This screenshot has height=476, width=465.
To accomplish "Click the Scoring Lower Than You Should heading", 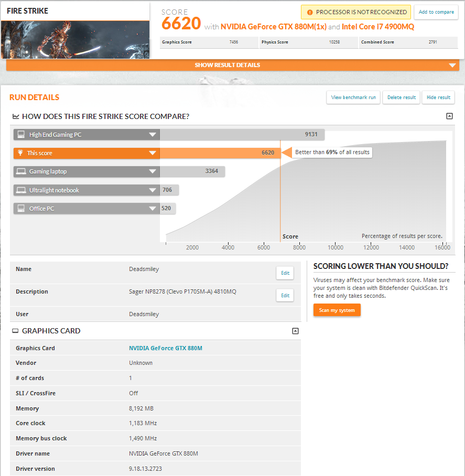I will pyautogui.click(x=381, y=266).
